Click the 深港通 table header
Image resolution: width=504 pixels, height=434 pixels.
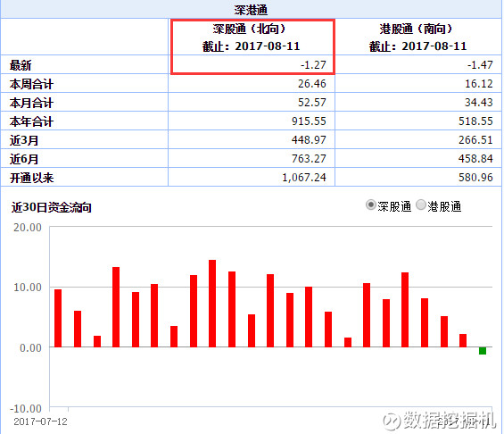coord(251,10)
